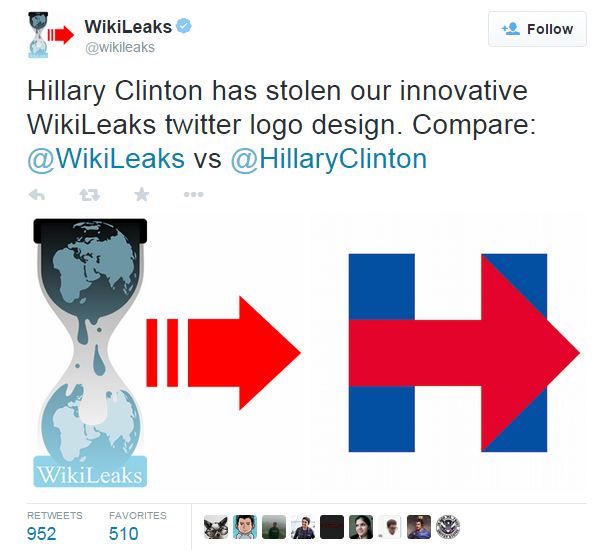The image size is (604, 550).
Task: Open the WikiLeaks display name link
Action: [128, 27]
